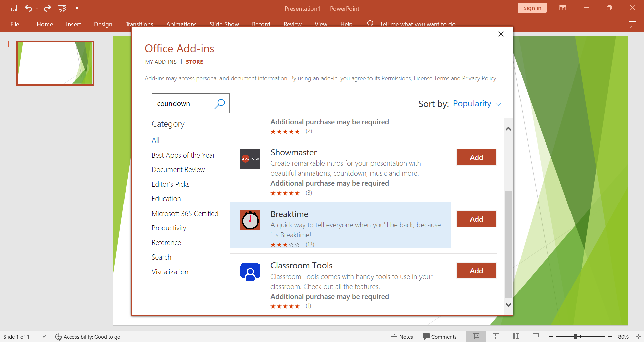Open the Design ribbon tab
The image size is (644, 342).
point(103,24)
